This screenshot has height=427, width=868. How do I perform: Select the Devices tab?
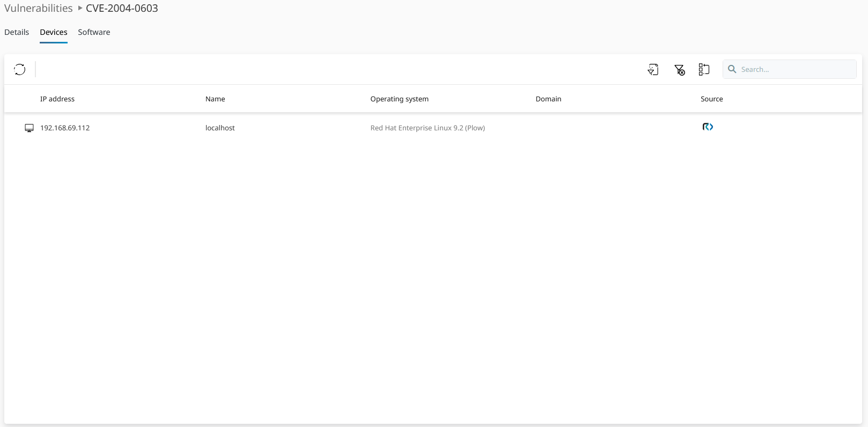[54, 32]
